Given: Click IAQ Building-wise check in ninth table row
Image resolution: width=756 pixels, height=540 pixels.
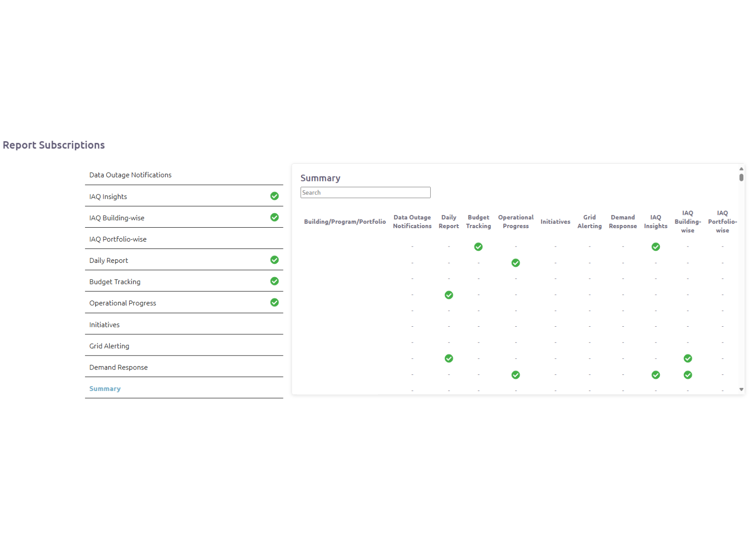Looking at the screenshot, I should 688,375.
